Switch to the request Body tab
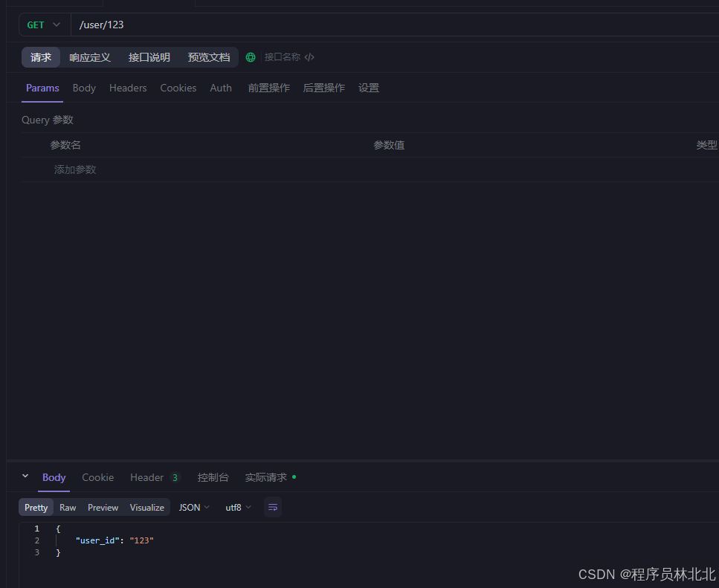Screen dimensions: 719x588 tap(84, 88)
